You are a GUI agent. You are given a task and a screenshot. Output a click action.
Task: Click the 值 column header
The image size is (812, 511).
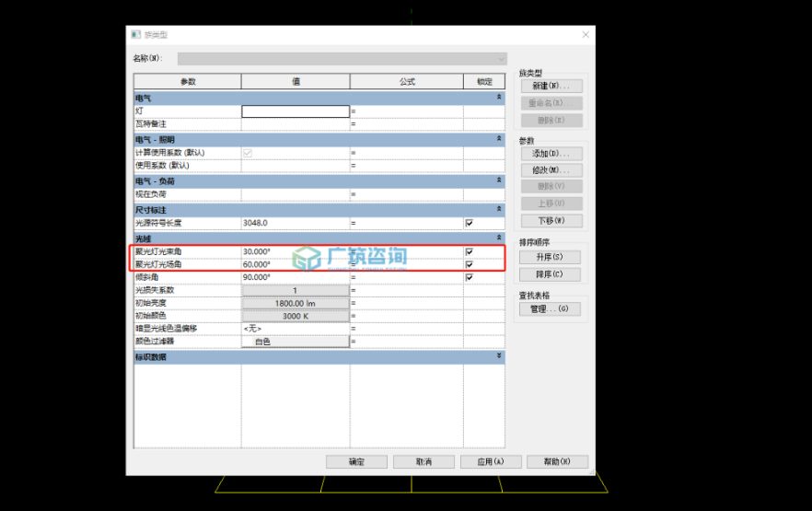296,81
